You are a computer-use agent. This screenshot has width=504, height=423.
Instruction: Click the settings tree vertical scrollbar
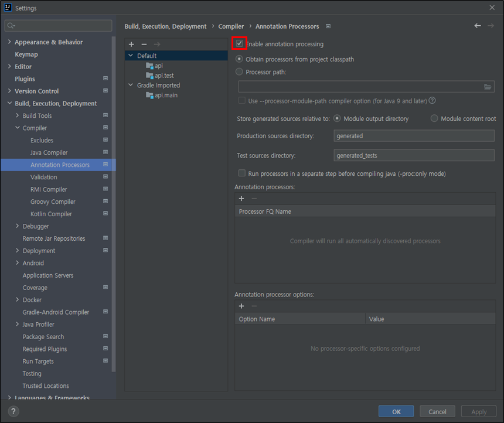[x=113, y=204]
